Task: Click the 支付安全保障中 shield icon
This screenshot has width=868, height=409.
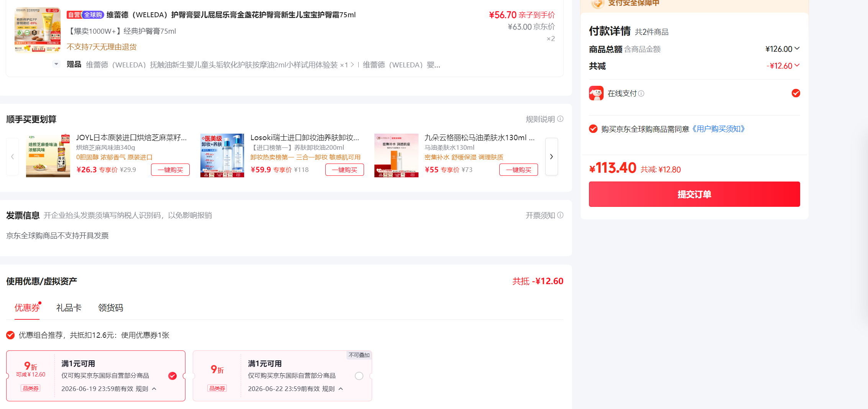Action: tap(597, 3)
